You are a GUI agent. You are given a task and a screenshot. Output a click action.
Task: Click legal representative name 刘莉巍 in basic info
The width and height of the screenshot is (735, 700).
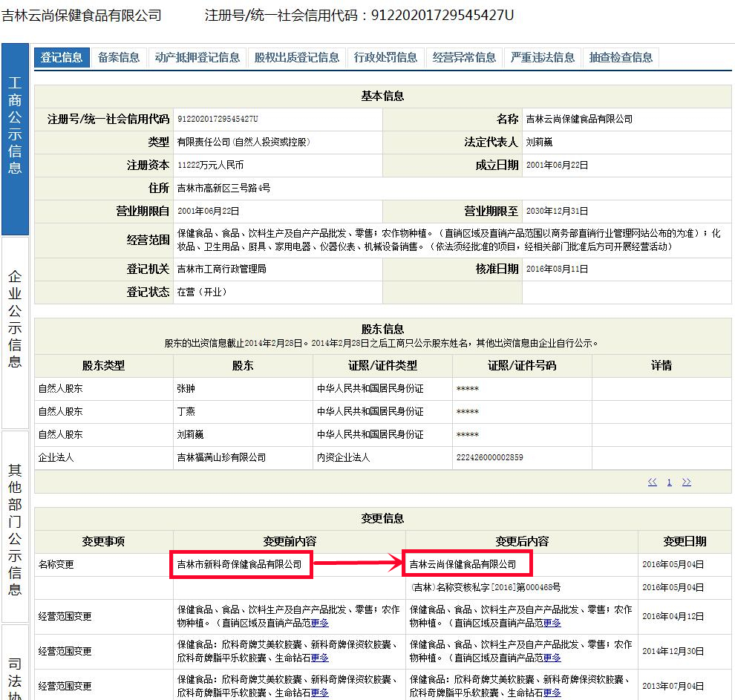coord(539,142)
